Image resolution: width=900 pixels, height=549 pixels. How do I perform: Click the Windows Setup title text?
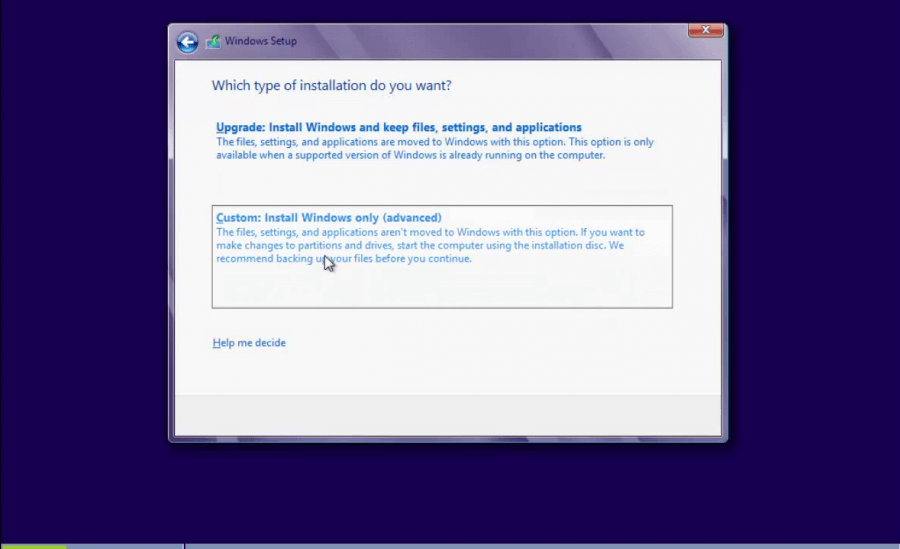261,41
